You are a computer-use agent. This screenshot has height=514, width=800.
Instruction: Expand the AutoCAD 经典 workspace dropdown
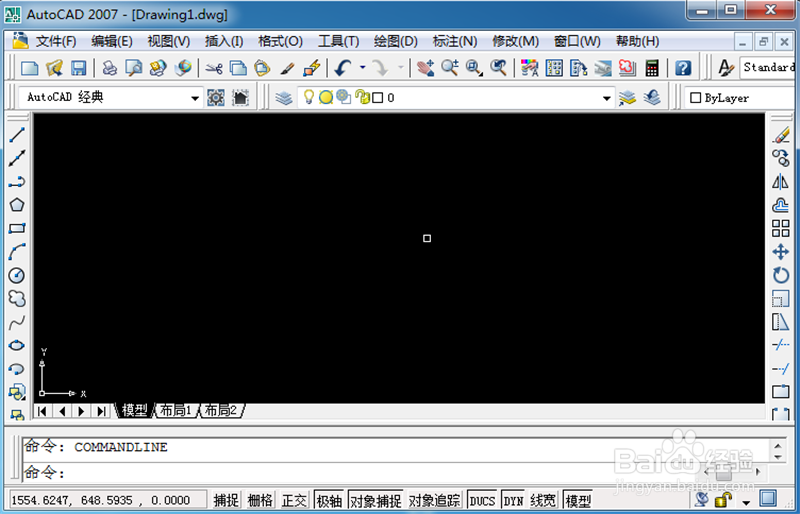195,97
